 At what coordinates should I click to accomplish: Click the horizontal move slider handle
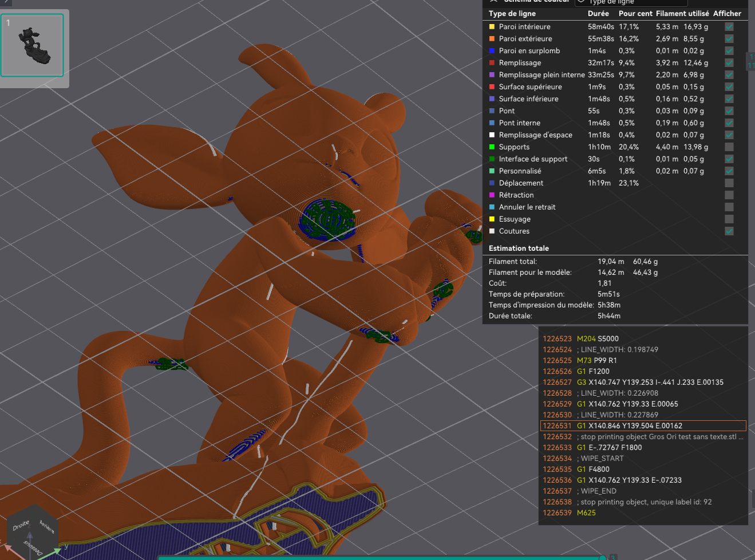603,557
